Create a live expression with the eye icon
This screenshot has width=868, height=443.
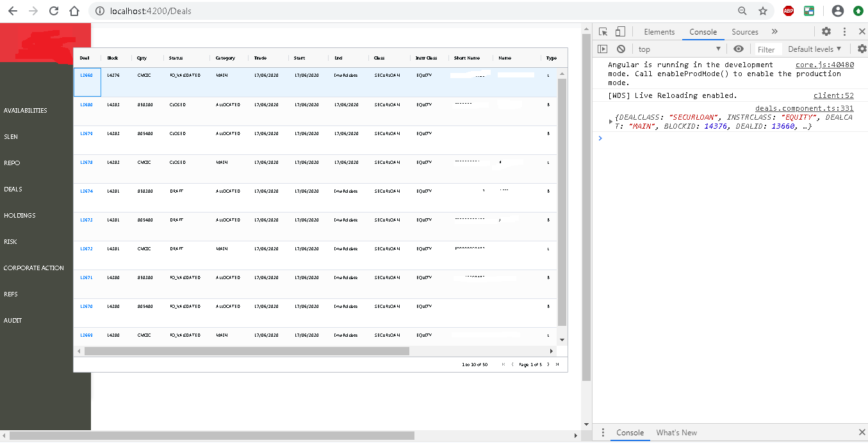coord(739,49)
